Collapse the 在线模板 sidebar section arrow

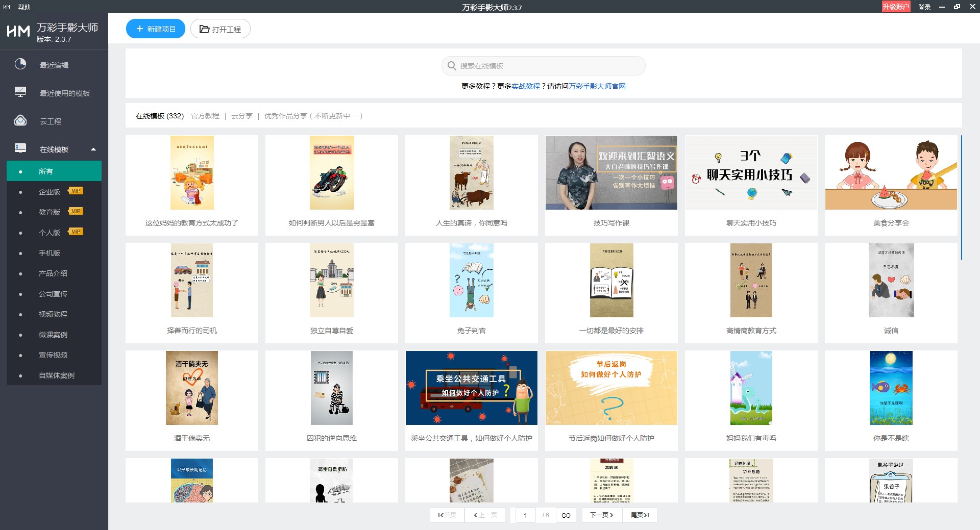pyautogui.click(x=93, y=149)
